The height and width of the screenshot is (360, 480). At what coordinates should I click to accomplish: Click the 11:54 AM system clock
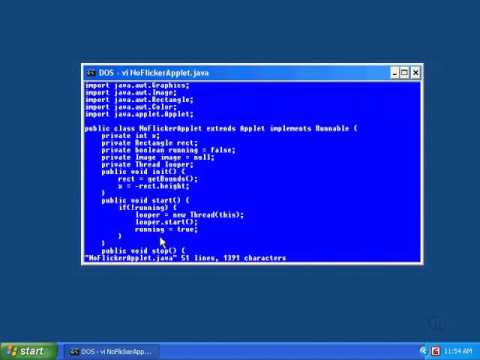[x=458, y=351]
